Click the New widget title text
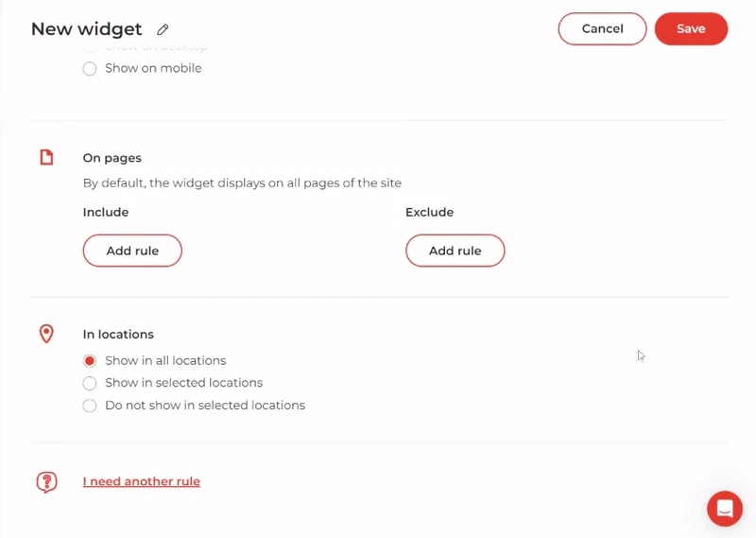This screenshot has width=756, height=538. [x=87, y=29]
